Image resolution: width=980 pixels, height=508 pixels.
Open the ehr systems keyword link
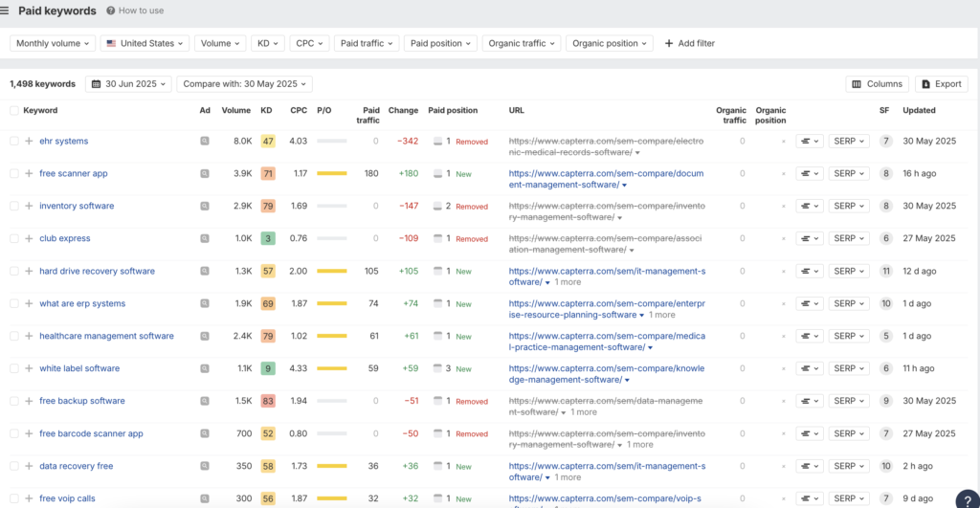point(64,142)
